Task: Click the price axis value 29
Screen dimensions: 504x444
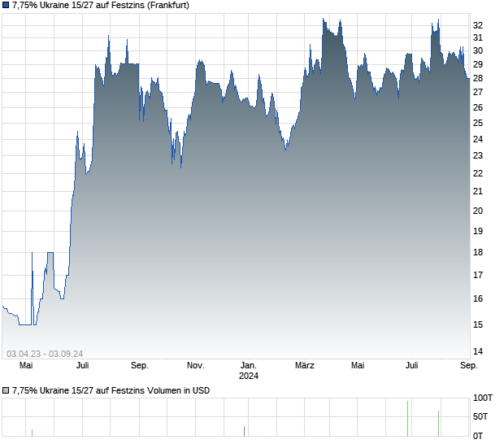Action: tap(478, 64)
